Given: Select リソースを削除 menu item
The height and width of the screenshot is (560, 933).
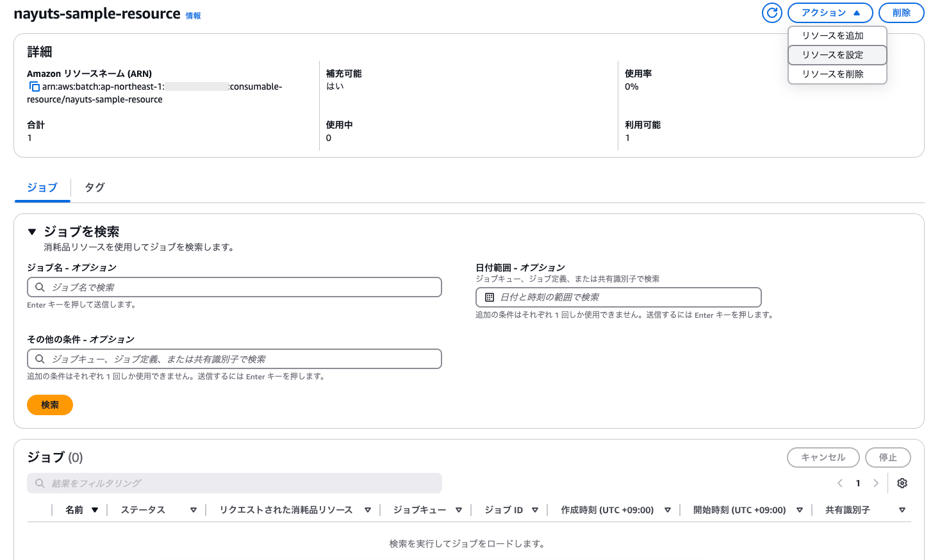Looking at the screenshot, I should pyautogui.click(x=837, y=74).
